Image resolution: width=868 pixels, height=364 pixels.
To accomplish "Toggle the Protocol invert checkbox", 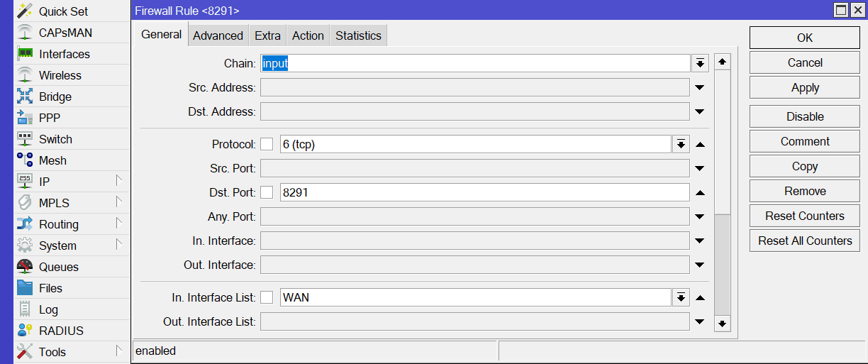I will click(267, 144).
